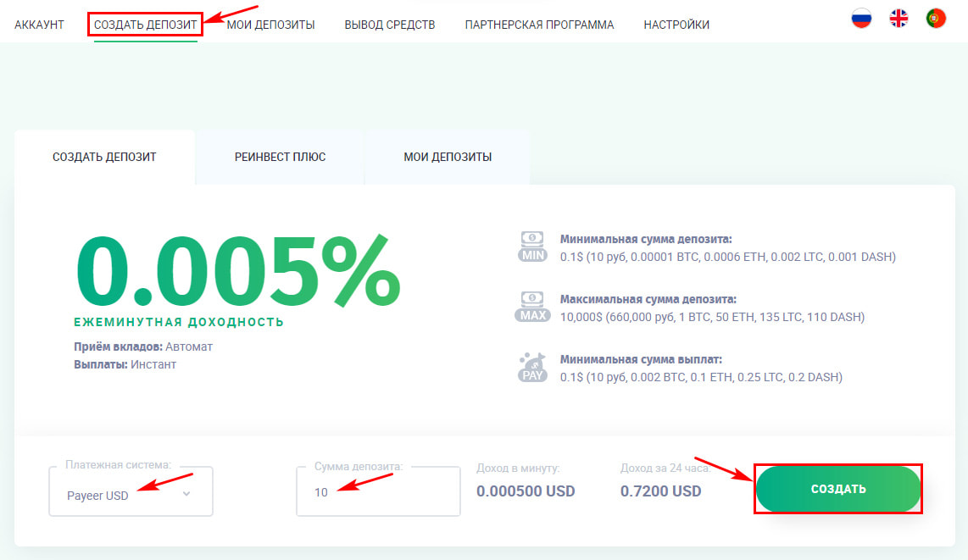The width and height of the screenshot is (968, 560).
Task: Click the green 0.005% profitability figure
Action: click(237, 269)
